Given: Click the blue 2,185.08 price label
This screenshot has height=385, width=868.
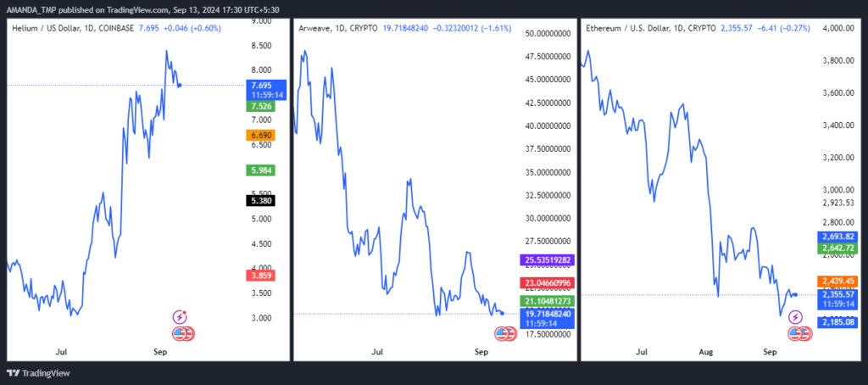Looking at the screenshot, I should [837, 321].
